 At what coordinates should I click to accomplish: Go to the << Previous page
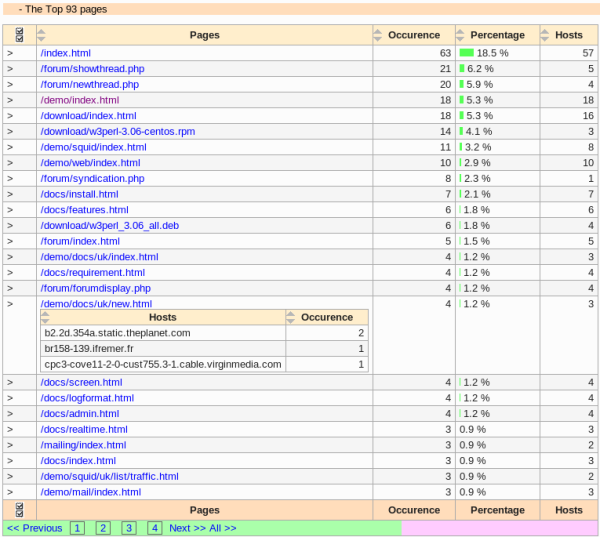pos(34,528)
